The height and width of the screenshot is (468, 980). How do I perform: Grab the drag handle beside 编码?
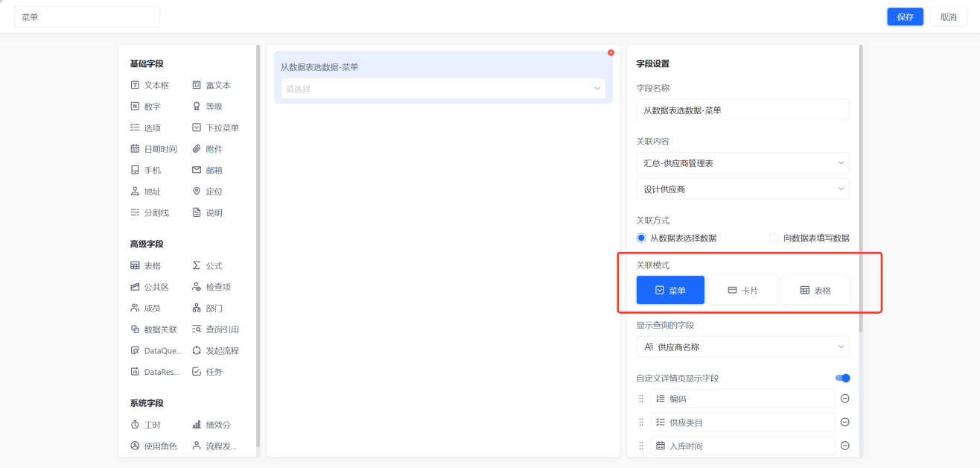coord(641,399)
